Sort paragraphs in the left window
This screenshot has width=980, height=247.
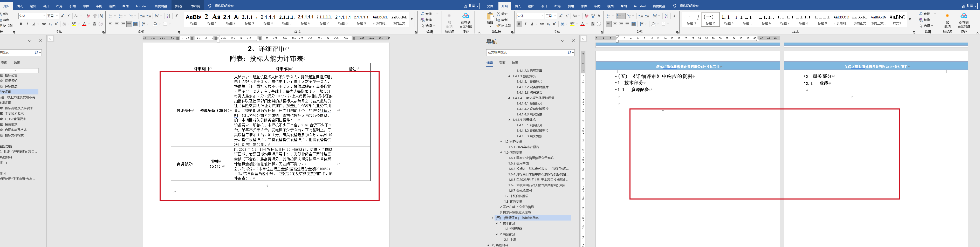(169, 16)
